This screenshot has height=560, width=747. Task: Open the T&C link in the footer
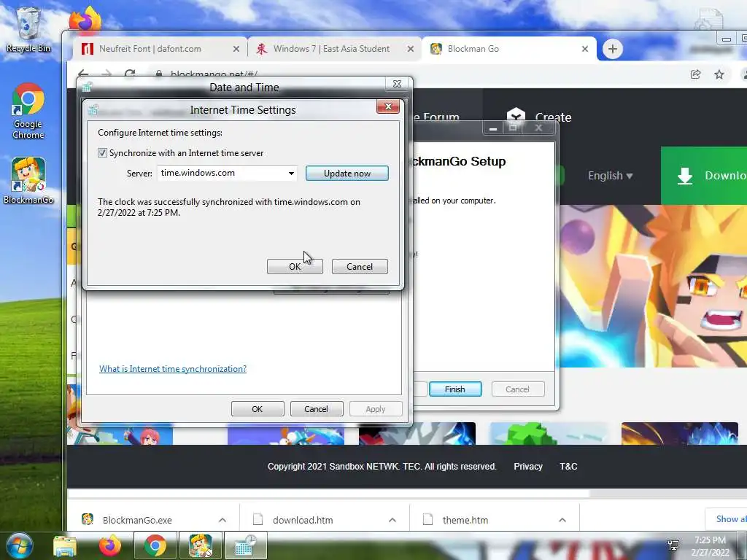(568, 467)
